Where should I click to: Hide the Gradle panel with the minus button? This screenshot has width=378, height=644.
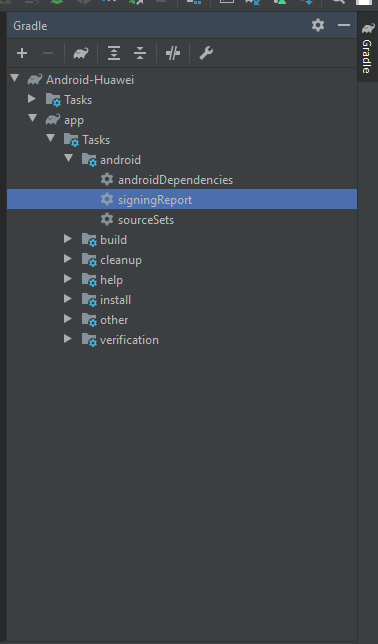343,25
